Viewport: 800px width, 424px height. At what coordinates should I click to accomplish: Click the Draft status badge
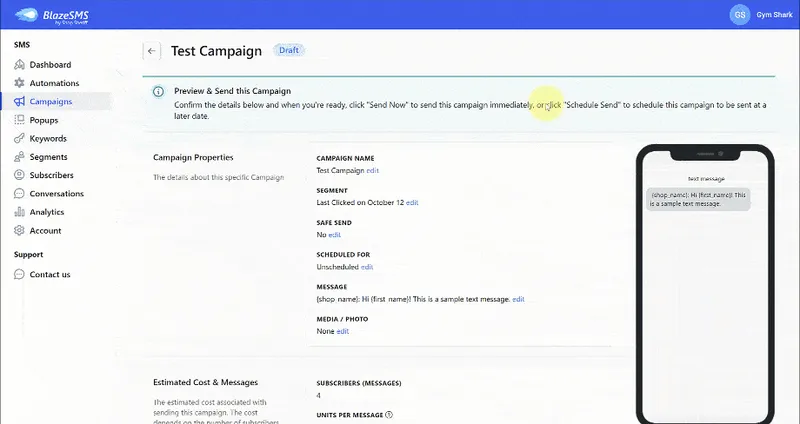point(289,50)
